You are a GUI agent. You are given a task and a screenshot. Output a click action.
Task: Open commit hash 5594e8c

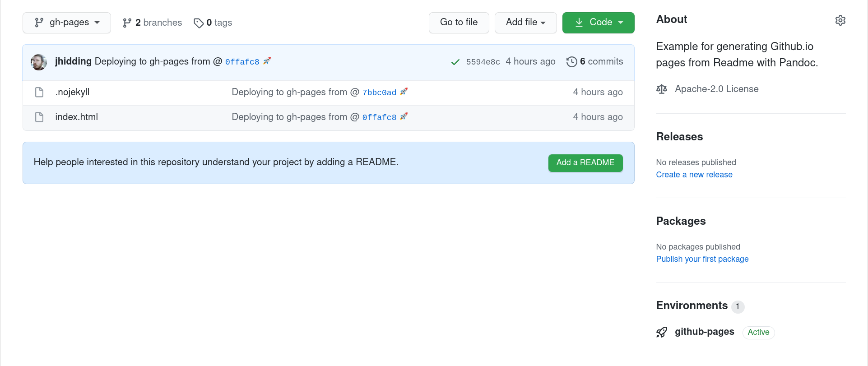[x=484, y=61]
